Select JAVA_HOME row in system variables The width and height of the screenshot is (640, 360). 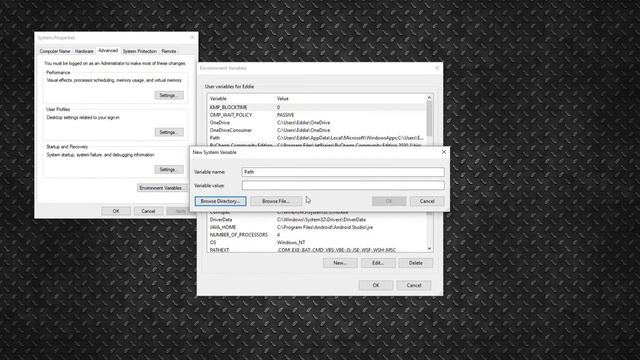(317, 227)
